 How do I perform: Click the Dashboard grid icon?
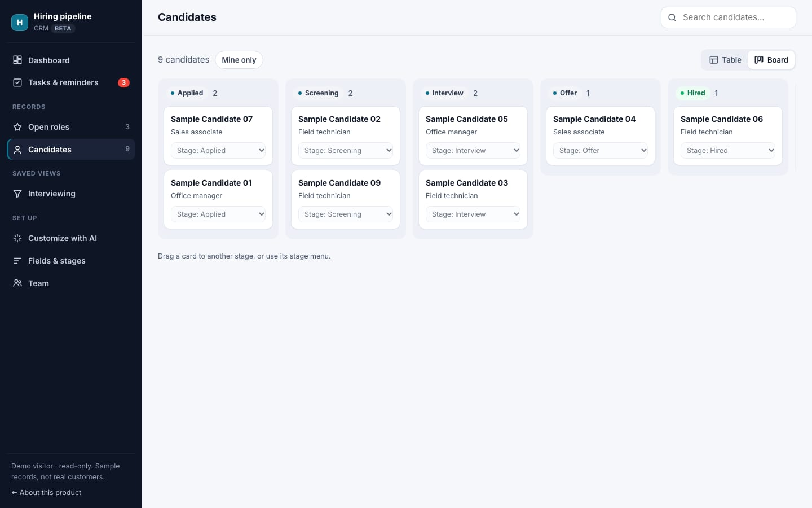click(x=17, y=60)
